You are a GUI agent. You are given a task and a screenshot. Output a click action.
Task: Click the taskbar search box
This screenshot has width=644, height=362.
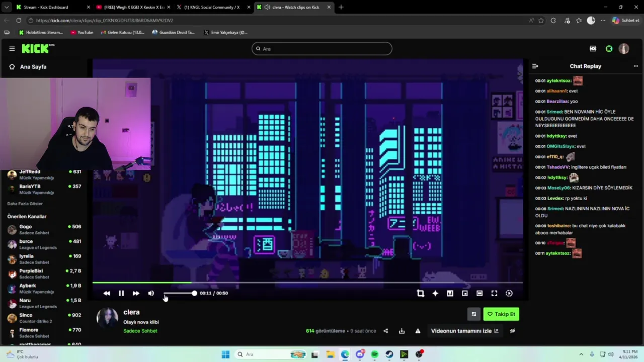[x=271, y=354]
